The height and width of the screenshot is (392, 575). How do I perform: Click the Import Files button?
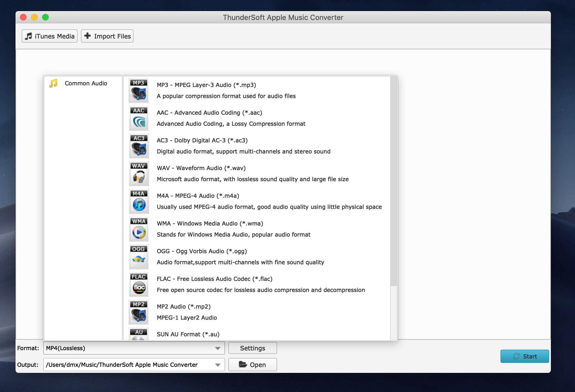click(x=107, y=36)
